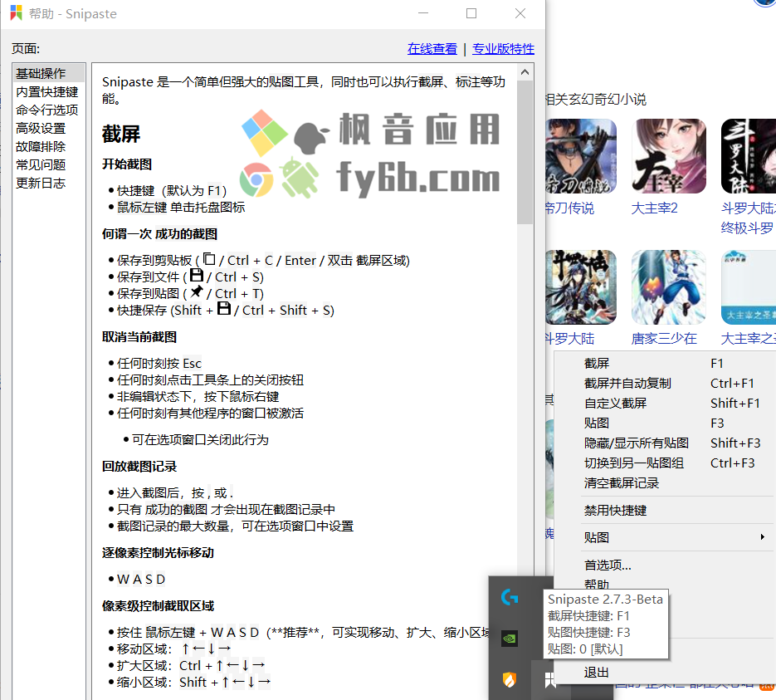Viewport: 776px width, 700px height.
Task: Select the 内置快捷键 page
Action: [x=47, y=92]
